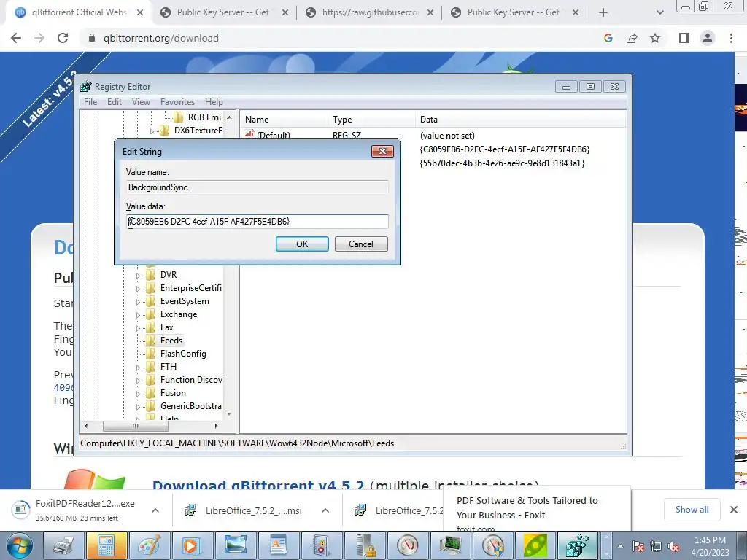Bookmark this page with star icon
This screenshot has height=560, width=747.
655,38
